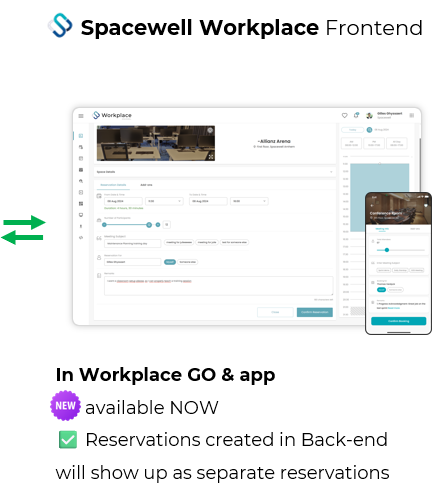
Task: Select the Add-ons tab on the phone
Action: point(415,229)
